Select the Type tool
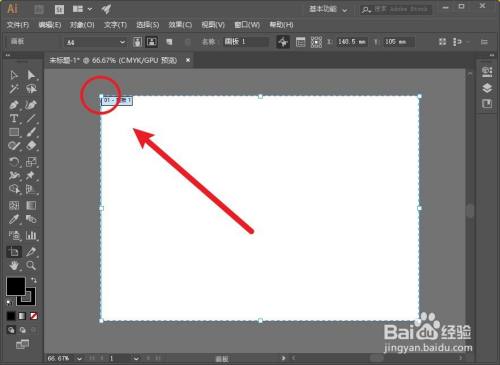 pyautogui.click(x=14, y=118)
